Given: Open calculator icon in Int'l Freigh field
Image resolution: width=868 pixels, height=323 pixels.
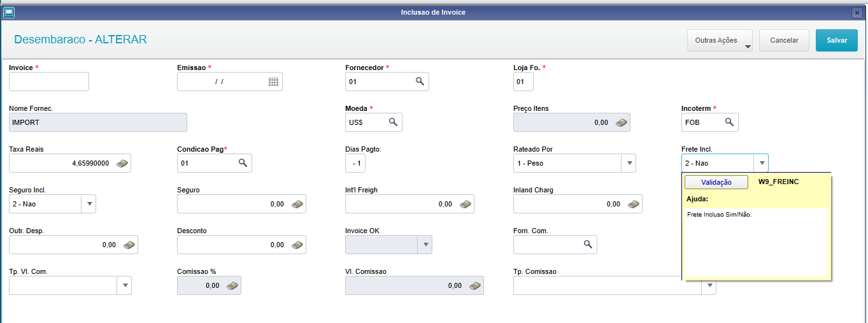Looking at the screenshot, I should 466,204.
